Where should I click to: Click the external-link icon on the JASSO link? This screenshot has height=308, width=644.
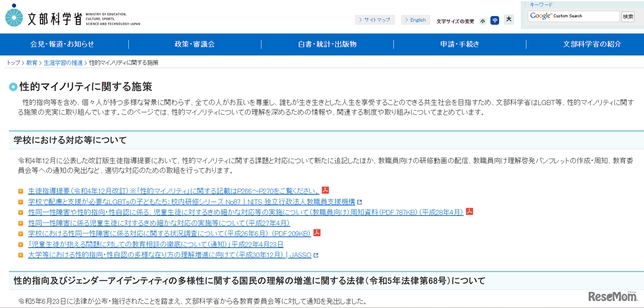point(315,255)
